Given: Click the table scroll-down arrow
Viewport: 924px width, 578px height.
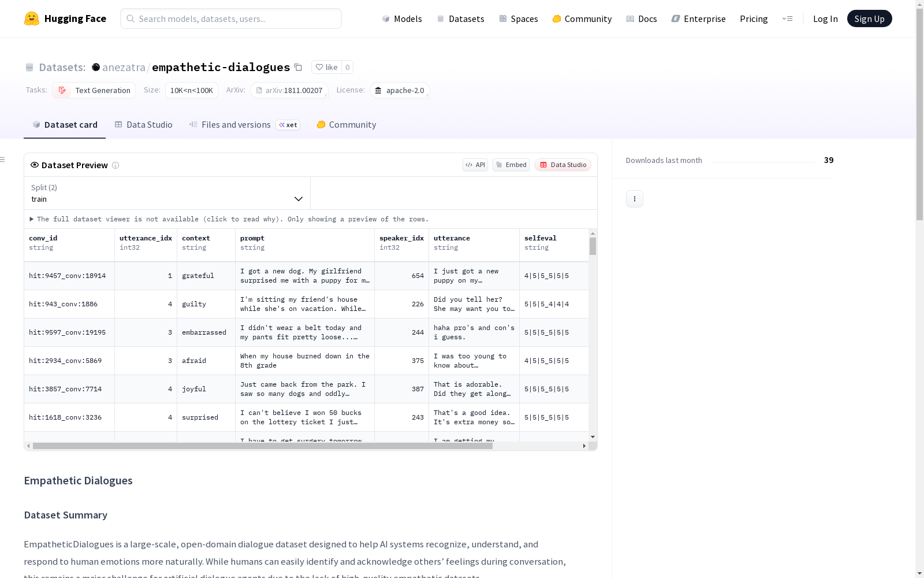Looking at the screenshot, I should pyautogui.click(x=593, y=437).
